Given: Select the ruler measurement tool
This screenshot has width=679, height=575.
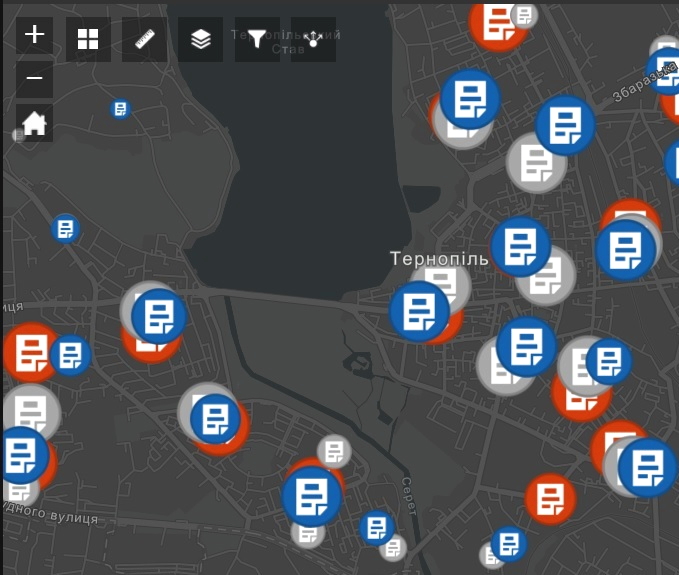Looking at the screenshot, I should tap(145, 39).
